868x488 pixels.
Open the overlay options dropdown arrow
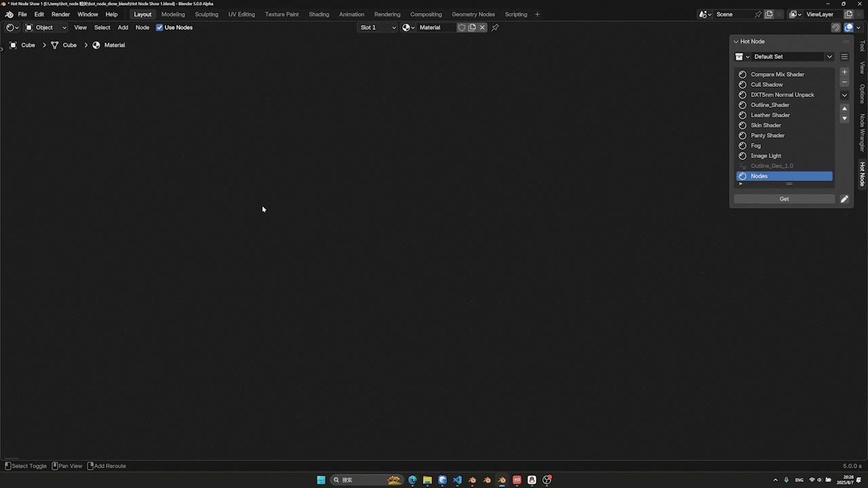(859, 28)
